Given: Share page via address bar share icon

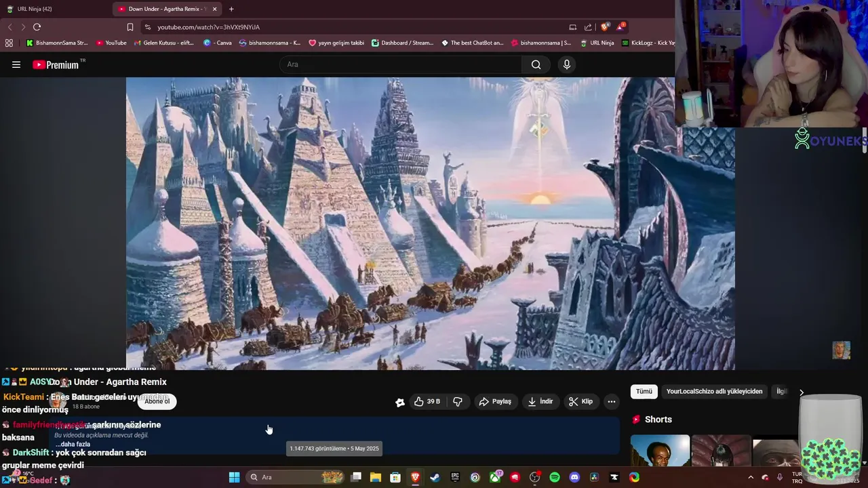Looking at the screenshot, I should [x=588, y=27].
